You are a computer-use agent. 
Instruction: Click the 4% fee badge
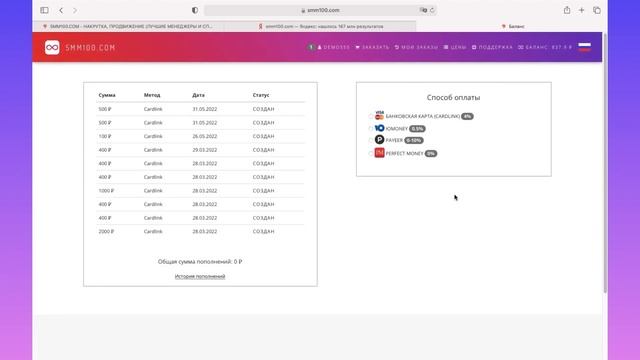(467, 116)
